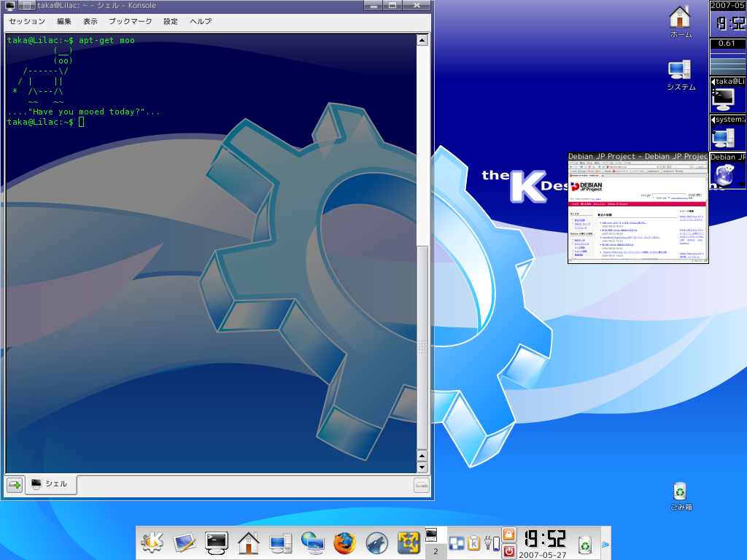Open the Konsole window menu icon in titlebar
This screenshot has height=560, width=747.
point(9,6)
